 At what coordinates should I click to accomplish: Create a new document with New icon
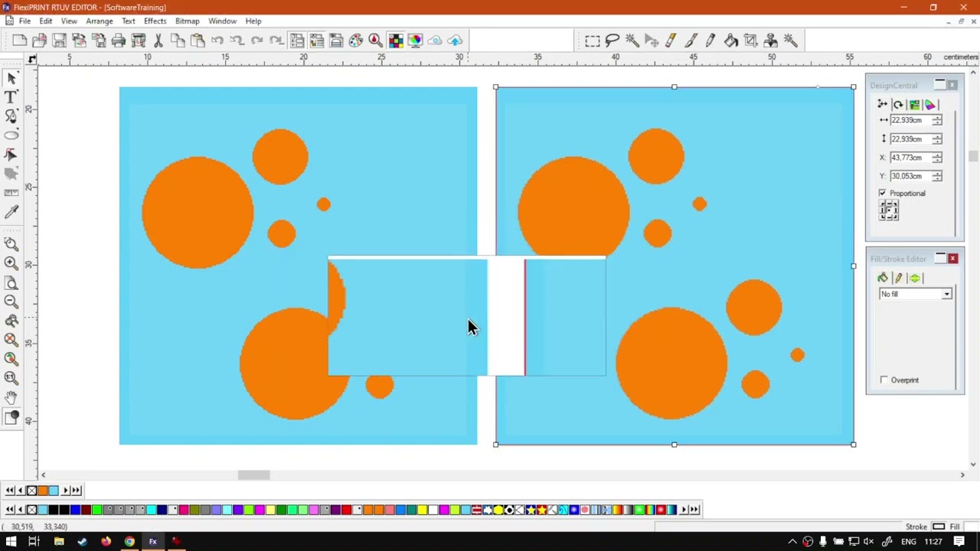tap(20, 41)
